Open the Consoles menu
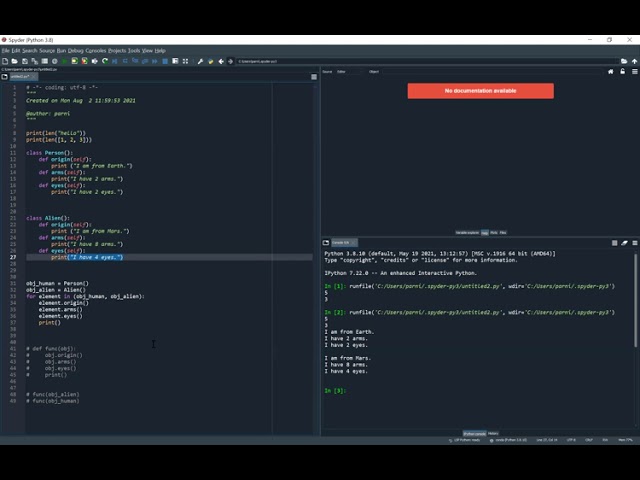The image size is (640, 480). 96,51
